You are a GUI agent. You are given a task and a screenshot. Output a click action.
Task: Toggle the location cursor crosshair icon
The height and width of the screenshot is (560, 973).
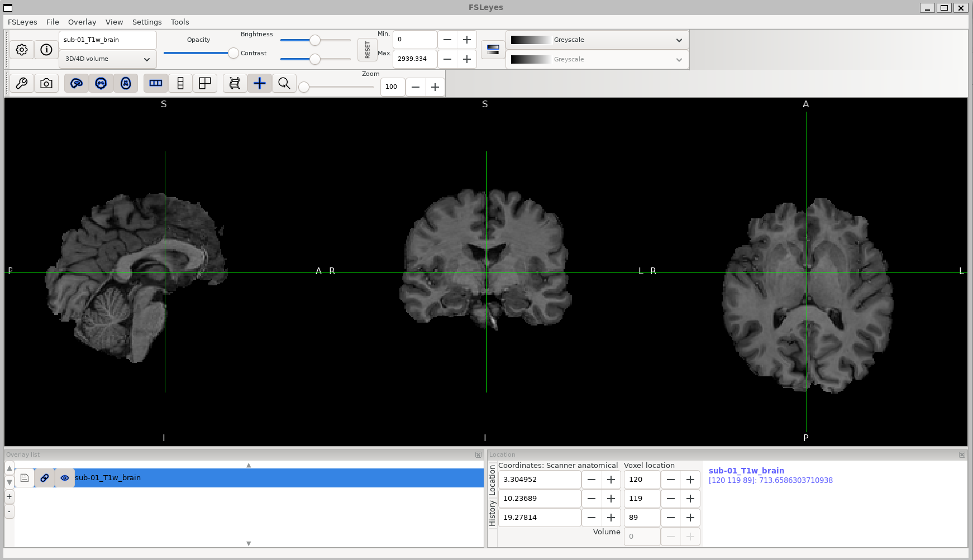[260, 83]
